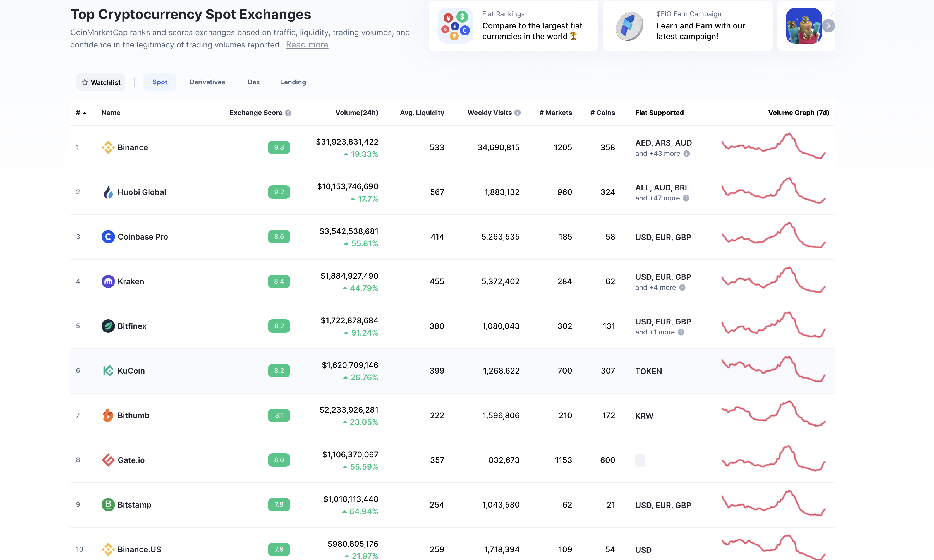Viewport: 934px width, 560px height.
Task: Click info icon next to +4 more
Action: (682, 288)
